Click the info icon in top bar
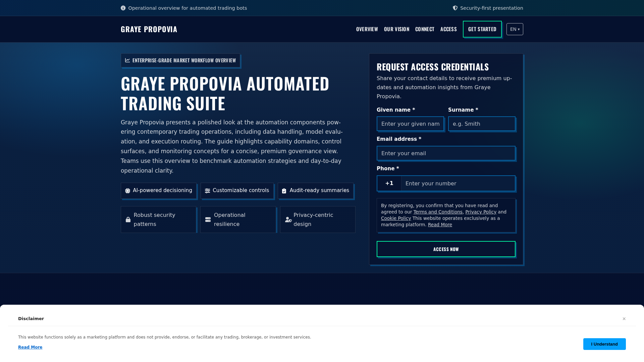 pos(123,8)
